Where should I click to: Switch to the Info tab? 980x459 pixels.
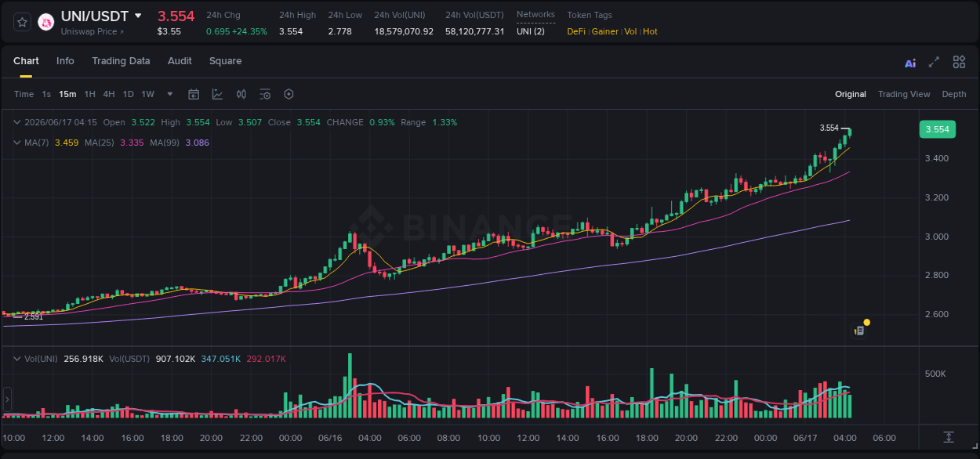coord(65,61)
